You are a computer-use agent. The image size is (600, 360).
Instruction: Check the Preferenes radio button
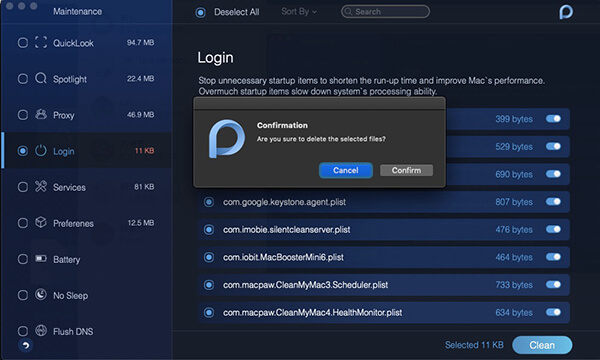(x=23, y=223)
